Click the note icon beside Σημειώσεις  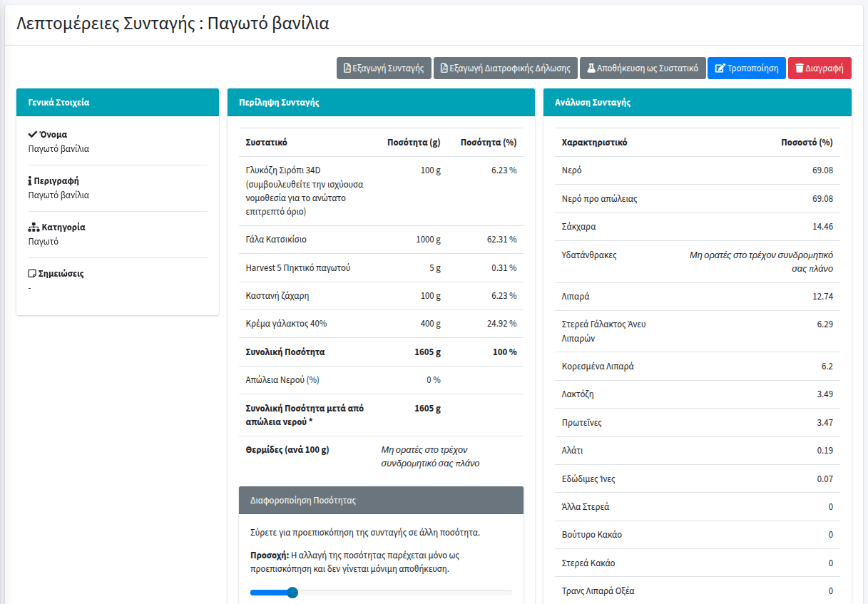pyautogui.click(x=32, y=273)
